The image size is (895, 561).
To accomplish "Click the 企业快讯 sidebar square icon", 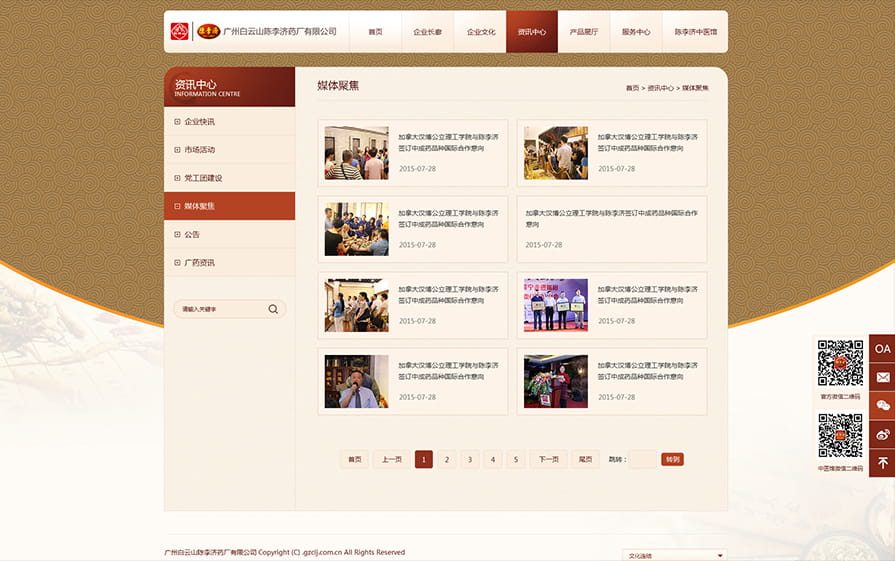I will [x=177, y=122].
